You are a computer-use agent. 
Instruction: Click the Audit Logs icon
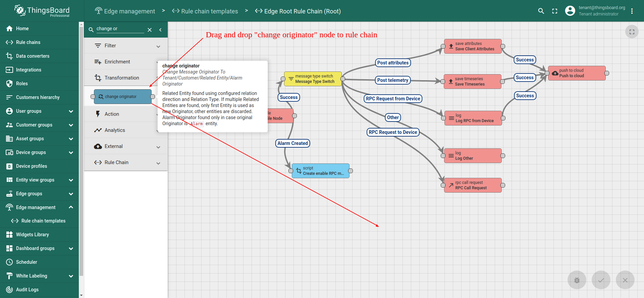(x=9, y=289)
